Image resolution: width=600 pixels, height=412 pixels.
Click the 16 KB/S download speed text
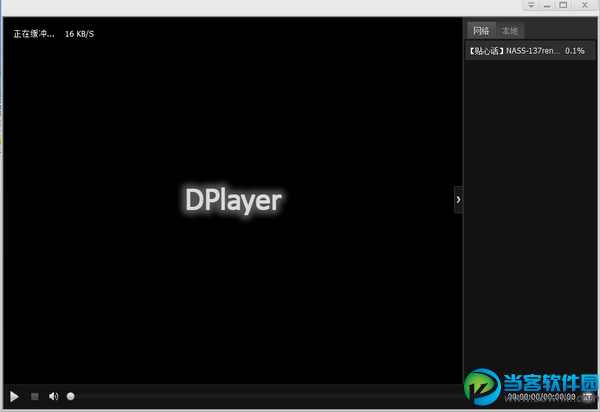tap(79, 34)
